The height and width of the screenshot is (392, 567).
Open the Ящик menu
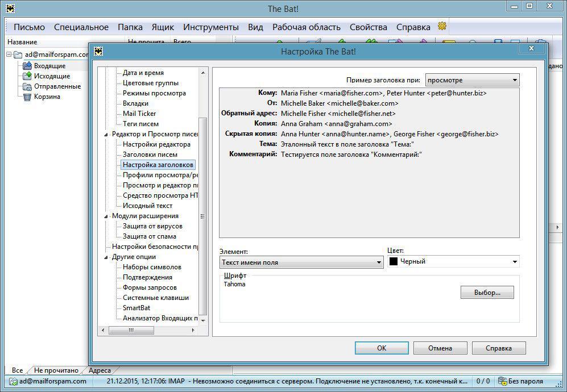163,27
